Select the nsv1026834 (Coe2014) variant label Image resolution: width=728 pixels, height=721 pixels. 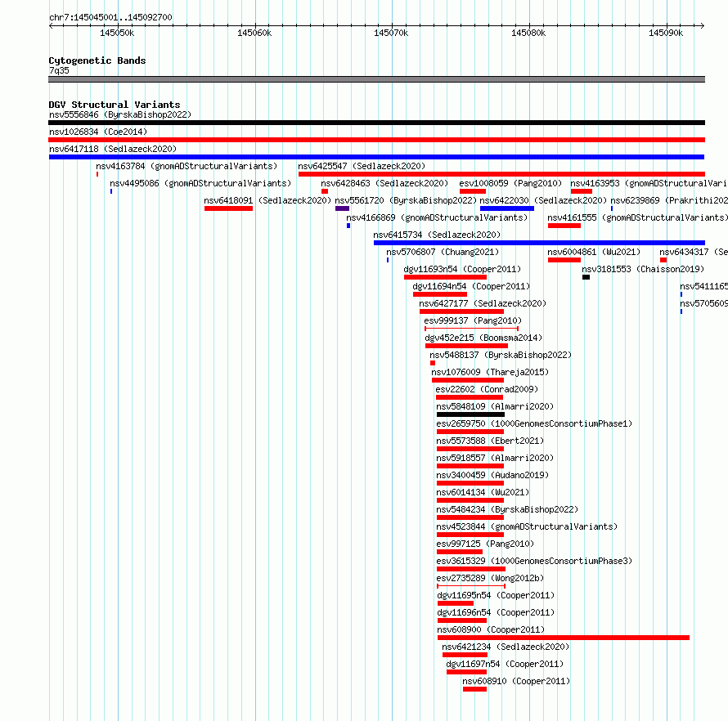(x=98, y=132)
